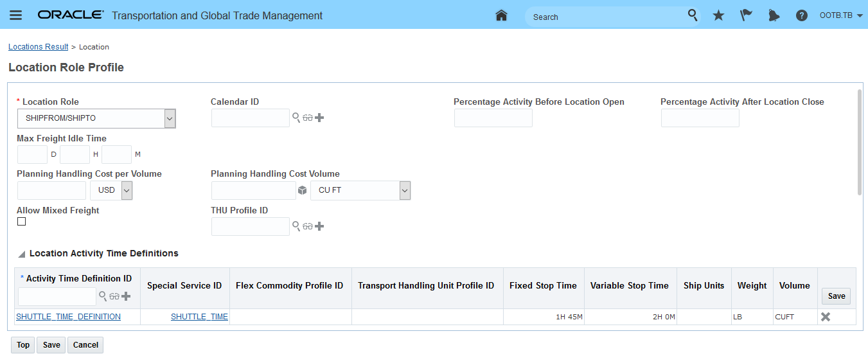The height and width of the screenshot is (356, 868).
Task: Click the Cancel button
Action: coord(85,345)
